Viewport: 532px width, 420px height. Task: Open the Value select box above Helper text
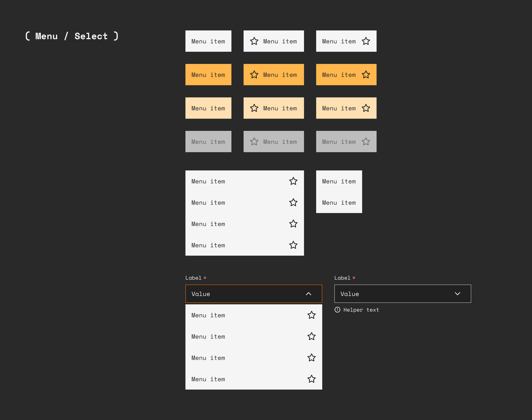(393, 294)
